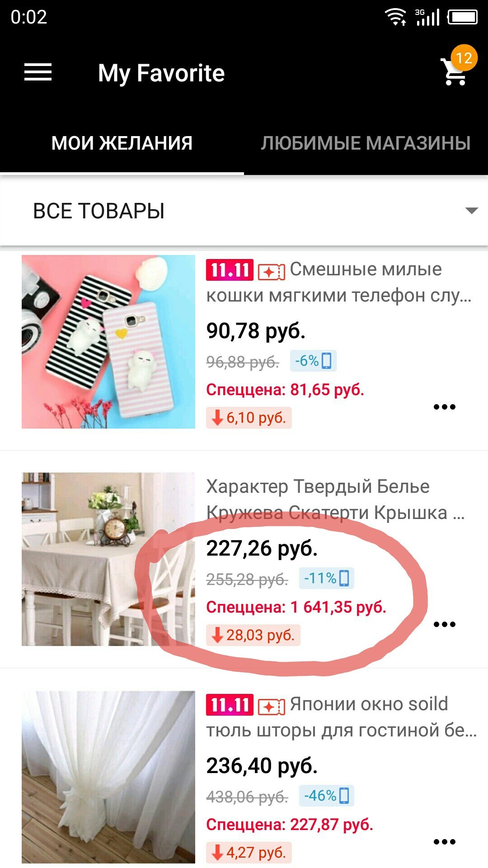Open the Смешные милые кошки product title
The width and height of the screenshot is (488, 868).
(x=339, y=282)
